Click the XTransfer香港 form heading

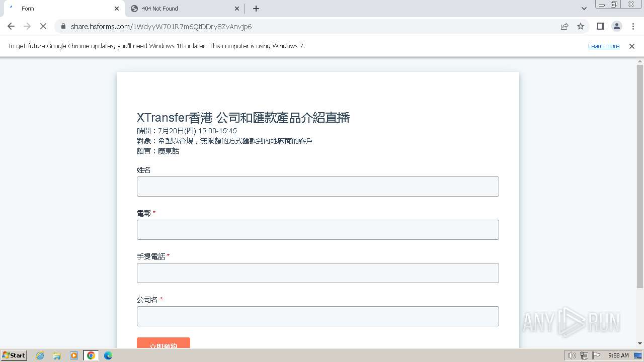point(243,118)
